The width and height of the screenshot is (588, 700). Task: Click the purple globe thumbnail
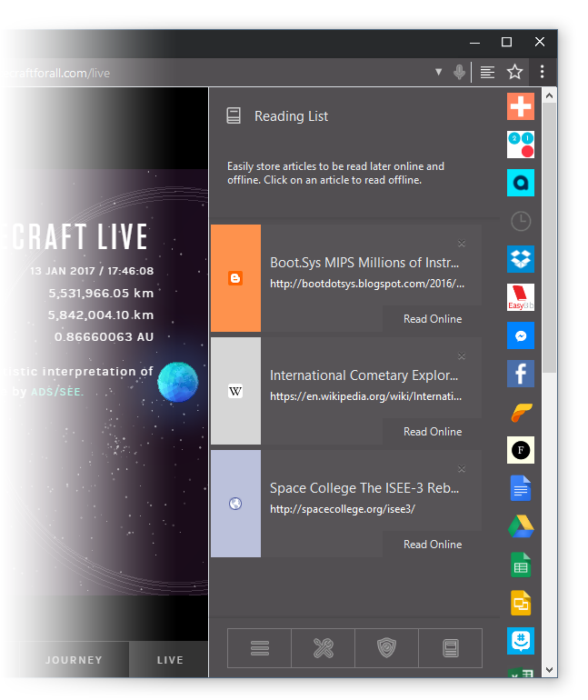pyautogui.click(x=235, y=504)
